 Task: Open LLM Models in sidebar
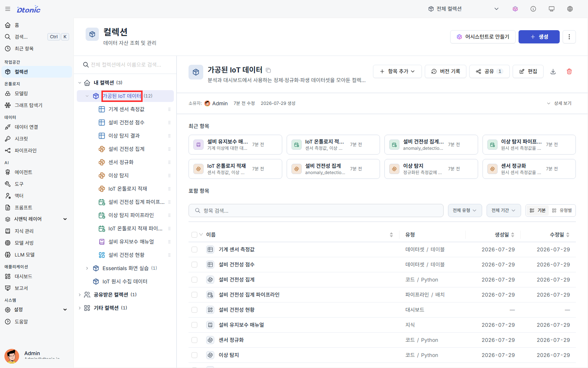36,255
